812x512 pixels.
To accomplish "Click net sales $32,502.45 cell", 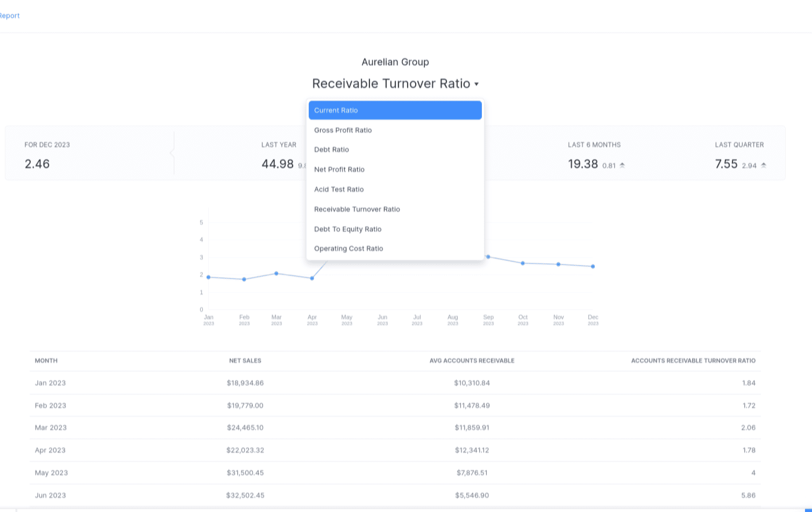I will coord(245,495).
